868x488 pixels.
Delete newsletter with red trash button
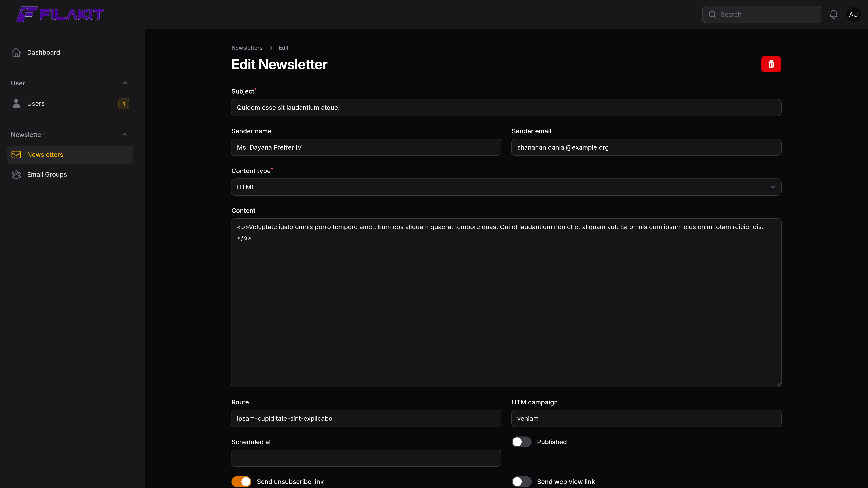point(771,64)
